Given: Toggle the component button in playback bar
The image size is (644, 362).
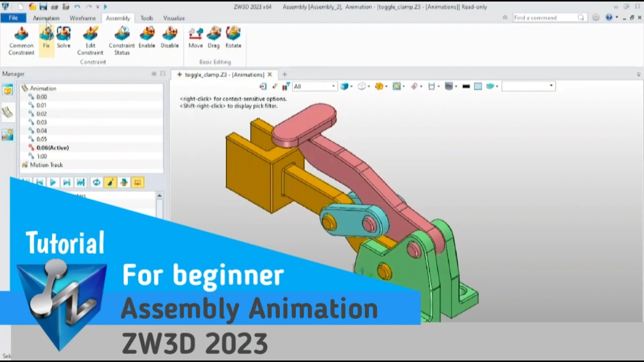Looking at the screenshot, I should (x=124, y=183).
